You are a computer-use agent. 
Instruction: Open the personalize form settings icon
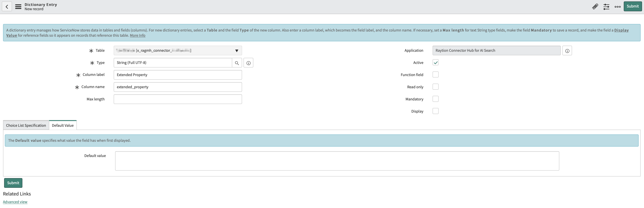coord(606,6)
